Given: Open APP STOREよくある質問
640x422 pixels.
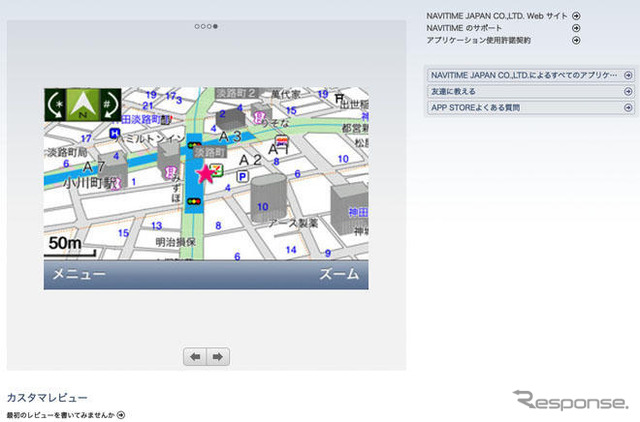Looking at the screenshot, I should (x=531, y=108).
